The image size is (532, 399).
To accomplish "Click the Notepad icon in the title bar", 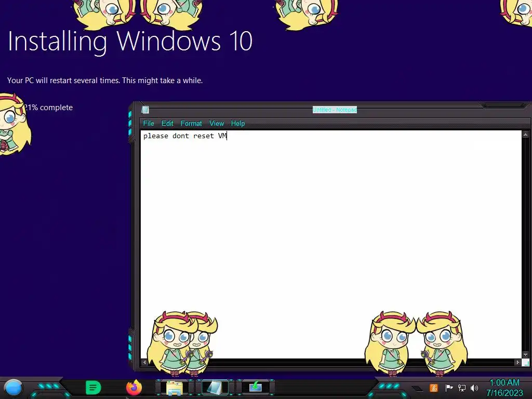I will pyautogui.click(x=145, y=109).
